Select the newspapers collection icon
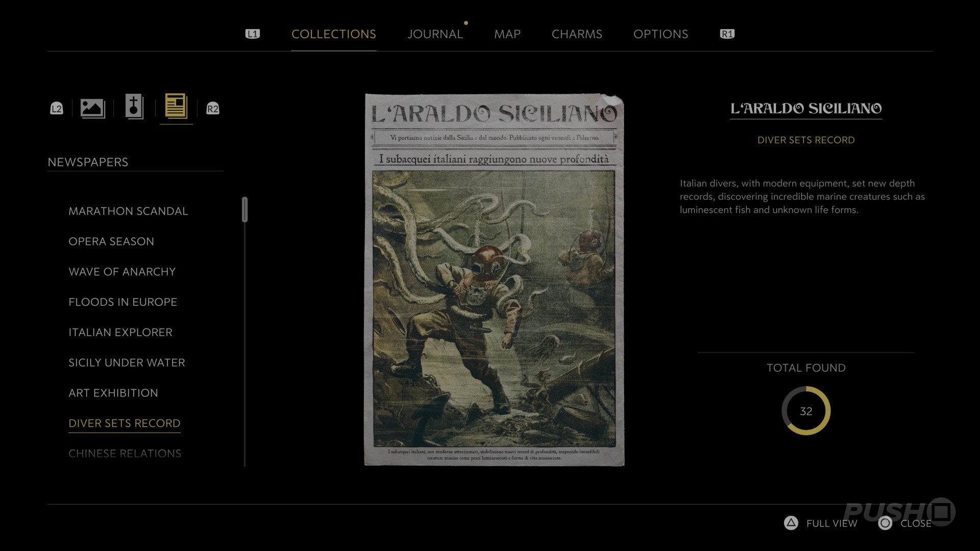Image resolution: width=980 pixels, height=551 pixels. pyautogui.click(x=176, y=107)
